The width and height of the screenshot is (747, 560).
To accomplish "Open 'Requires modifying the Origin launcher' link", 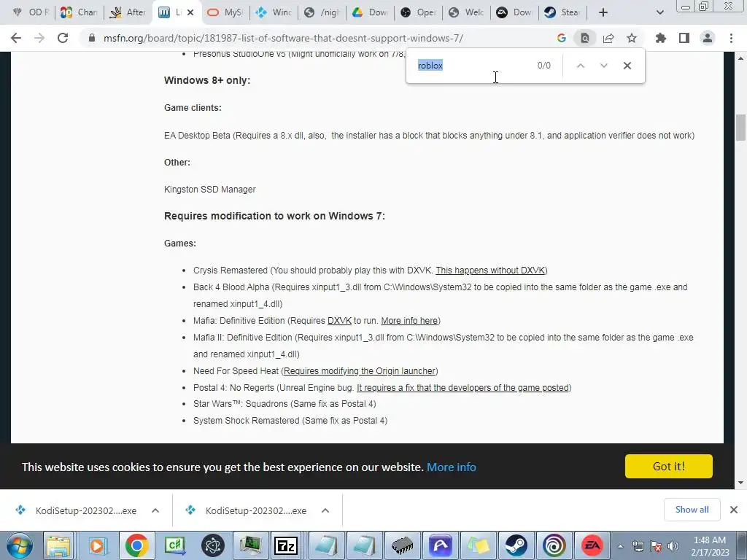I will coord(359,371).
